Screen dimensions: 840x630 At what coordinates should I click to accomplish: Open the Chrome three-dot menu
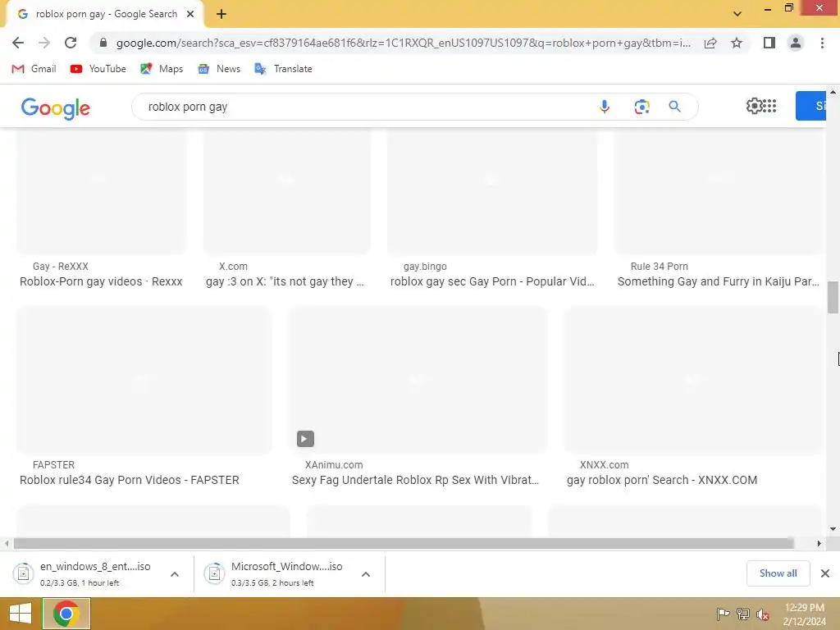[822, 43]
